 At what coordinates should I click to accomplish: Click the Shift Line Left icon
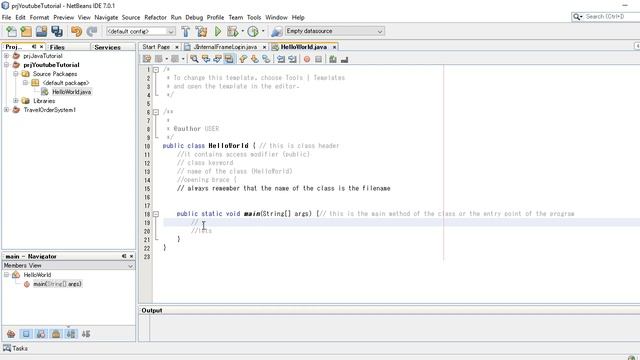pyautogui.click(x=281, y=59)
